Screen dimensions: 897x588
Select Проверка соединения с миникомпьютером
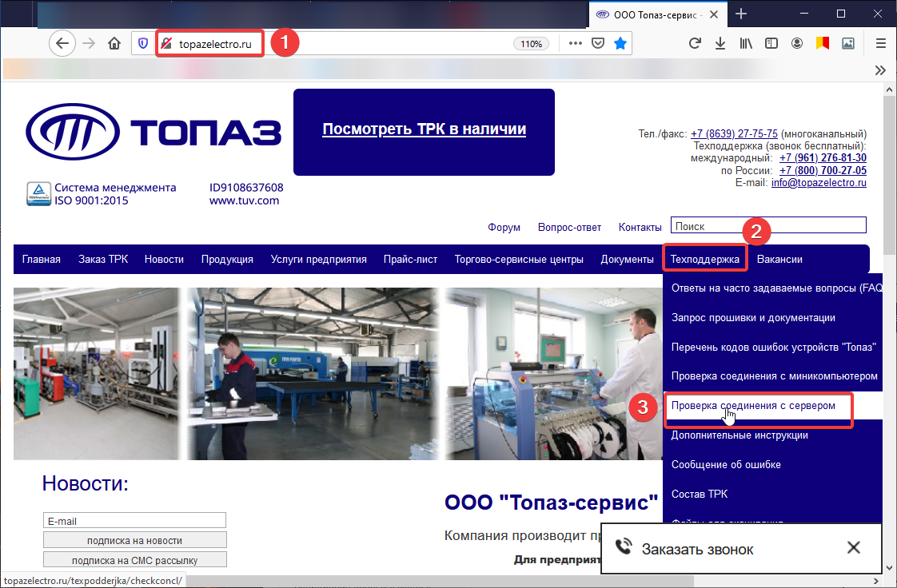tap(774, 376)
